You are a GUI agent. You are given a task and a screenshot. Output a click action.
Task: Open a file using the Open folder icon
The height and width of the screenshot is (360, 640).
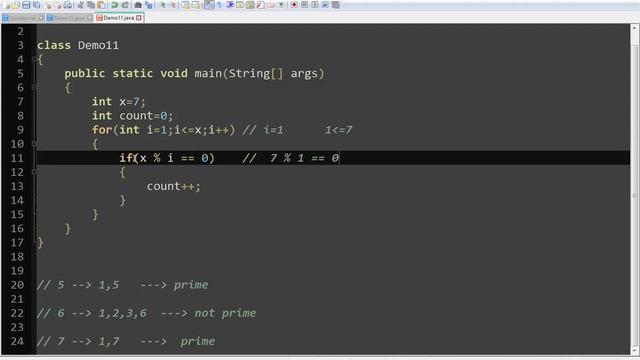[16, 5]
